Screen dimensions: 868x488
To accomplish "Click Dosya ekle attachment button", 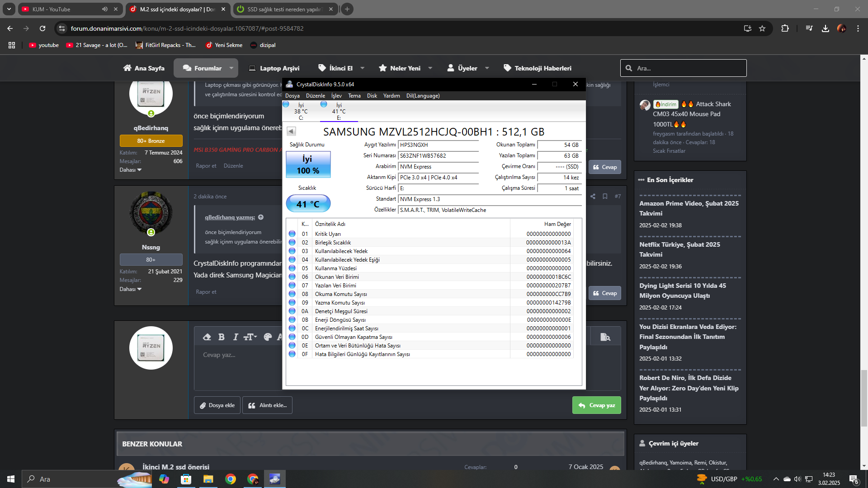I will pos(217,405).
